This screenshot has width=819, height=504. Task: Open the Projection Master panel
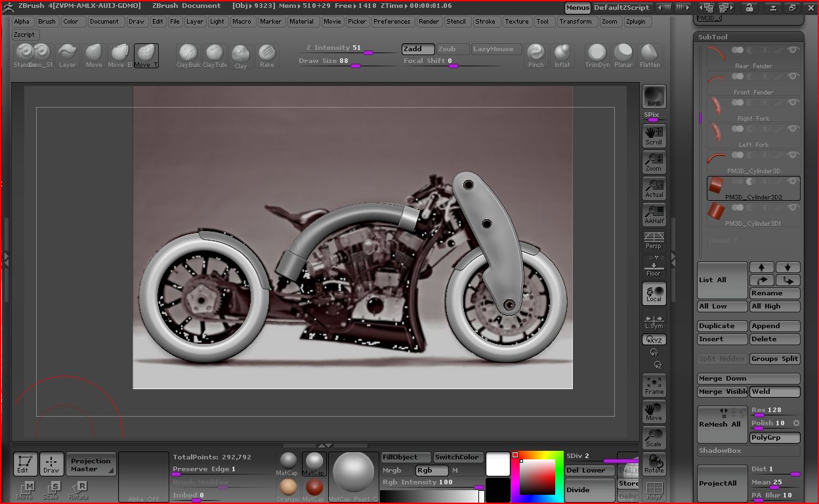click(x=91, y=465)
